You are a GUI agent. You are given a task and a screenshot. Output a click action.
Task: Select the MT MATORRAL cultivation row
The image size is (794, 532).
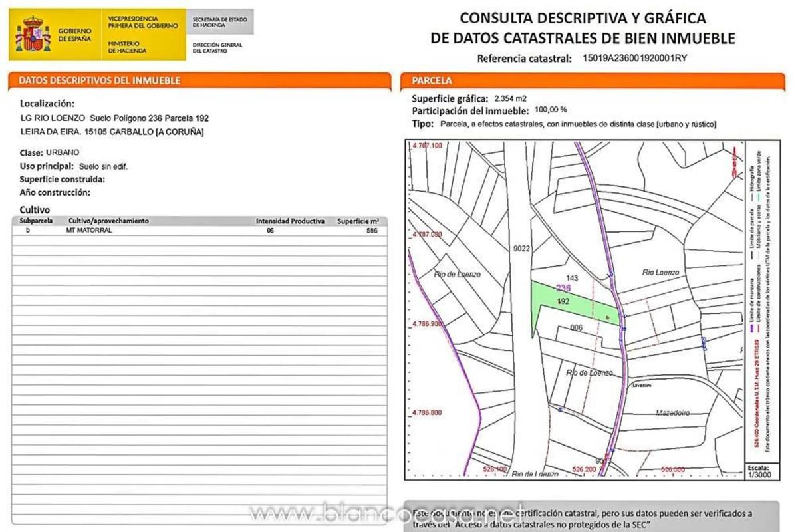coord(199,231)
